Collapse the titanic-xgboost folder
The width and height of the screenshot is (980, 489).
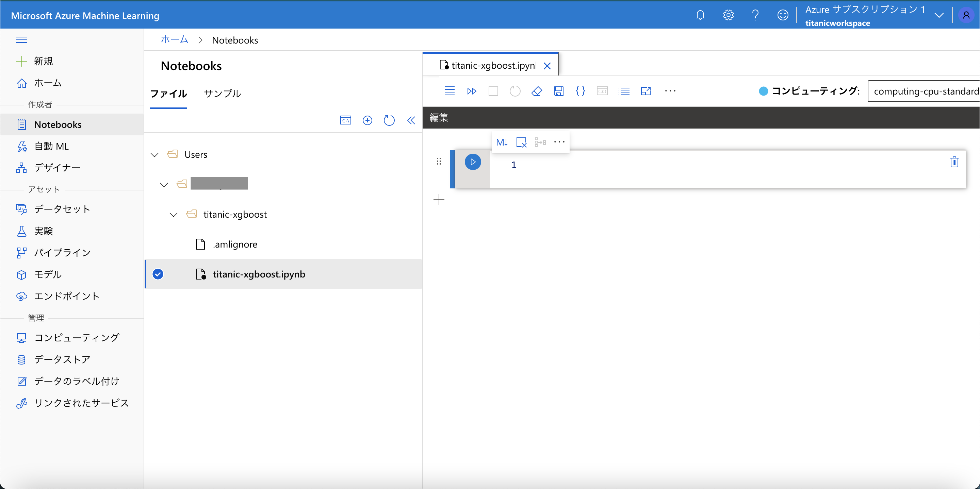click(174, 215)
